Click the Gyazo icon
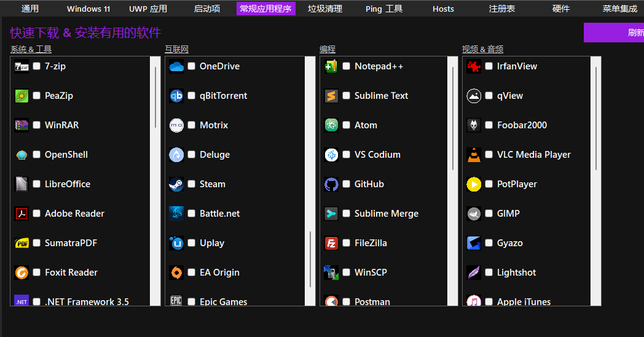This screenshot has height=337, width=644. coord(474,243)
